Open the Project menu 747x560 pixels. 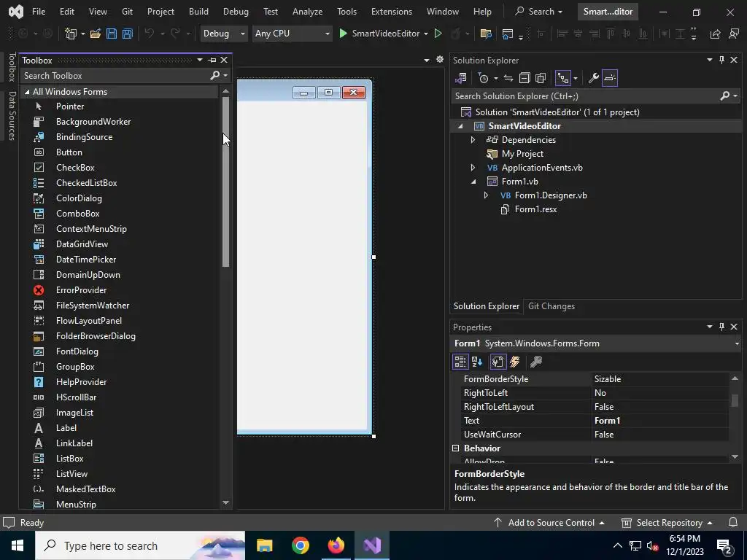[x=160, y=12]
